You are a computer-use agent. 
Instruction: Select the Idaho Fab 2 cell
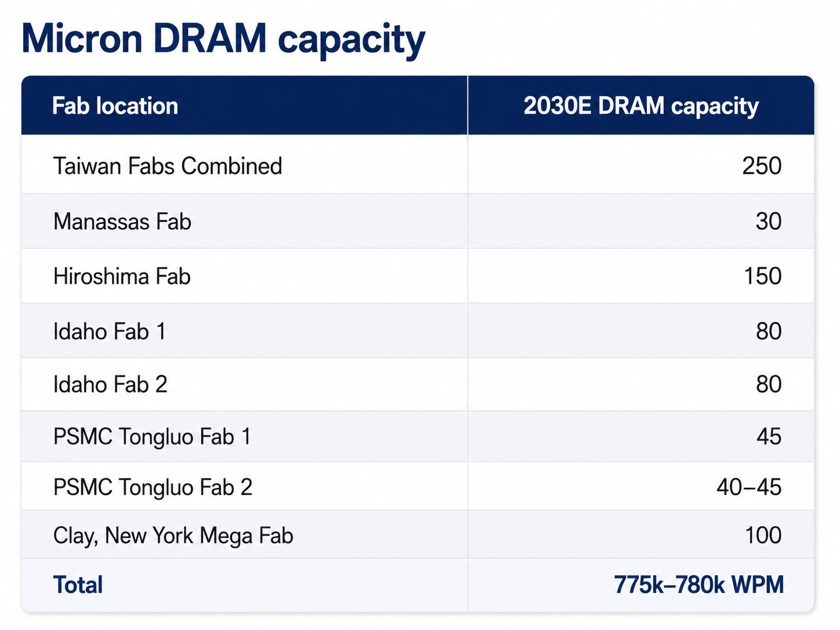tap(110, 384)
